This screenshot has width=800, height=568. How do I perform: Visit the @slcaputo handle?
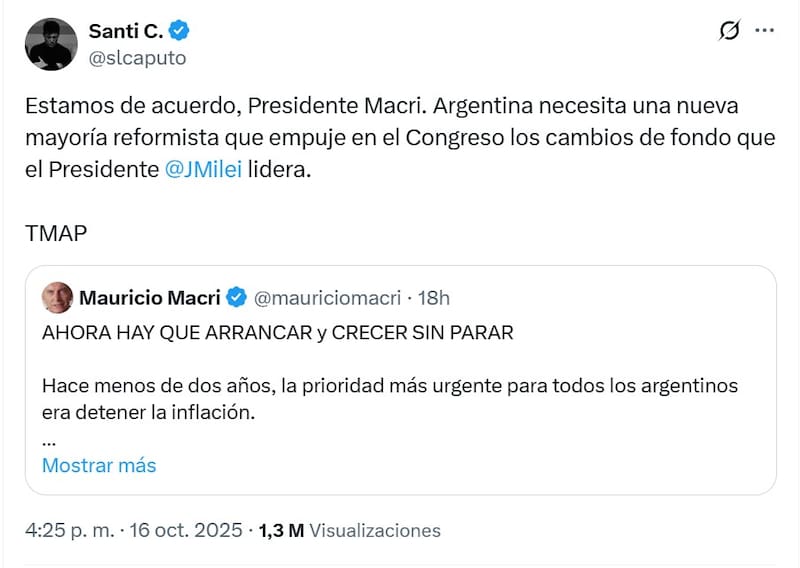(x=137, y=58)
